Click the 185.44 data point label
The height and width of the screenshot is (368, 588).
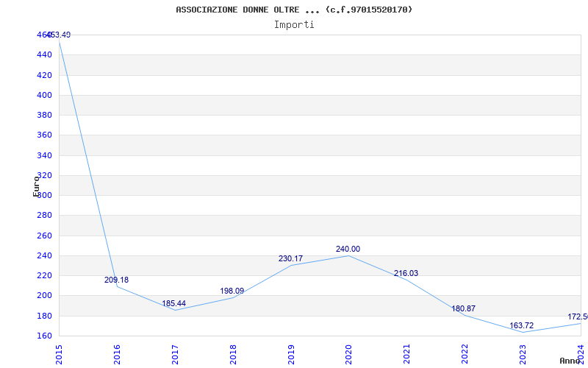click(x=173, y=303)
